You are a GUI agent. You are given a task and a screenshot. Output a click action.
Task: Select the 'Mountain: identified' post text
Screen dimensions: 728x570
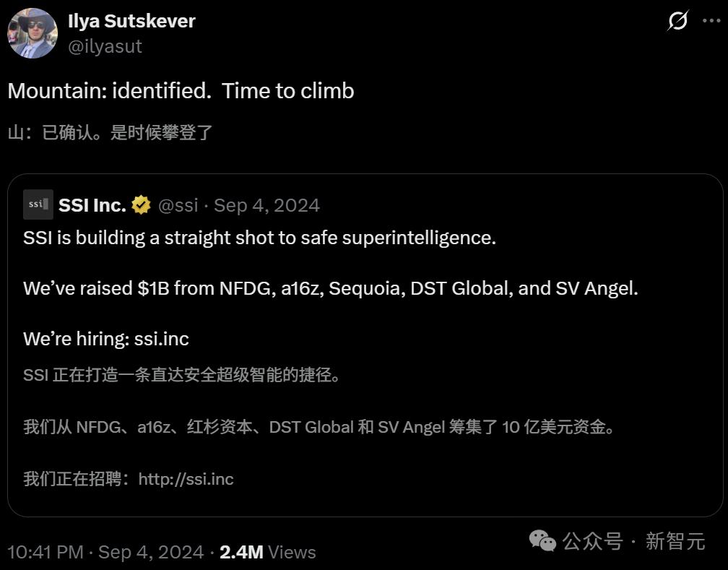click(179, 91)
